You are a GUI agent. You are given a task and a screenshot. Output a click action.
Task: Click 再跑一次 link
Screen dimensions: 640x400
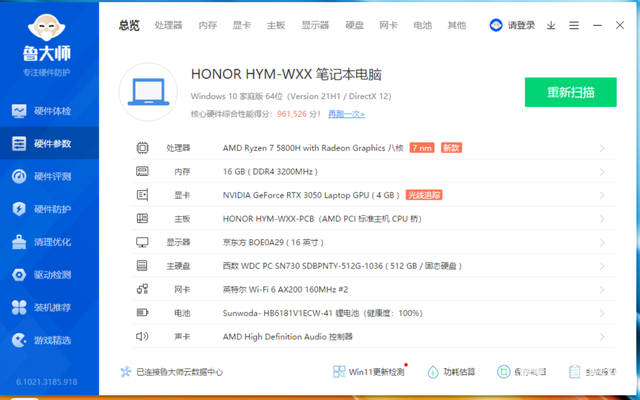[347, 114]
